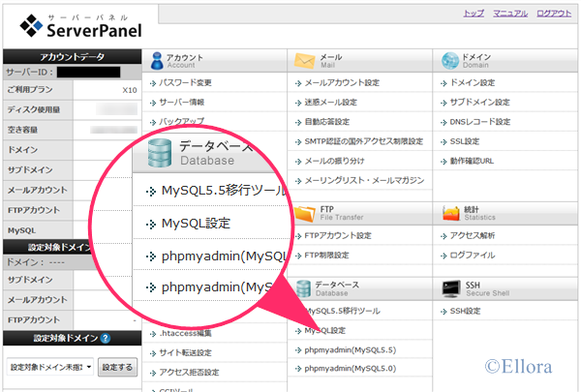Open SMTP認証の国外アクセス制限設定

[x=363, y=141]
